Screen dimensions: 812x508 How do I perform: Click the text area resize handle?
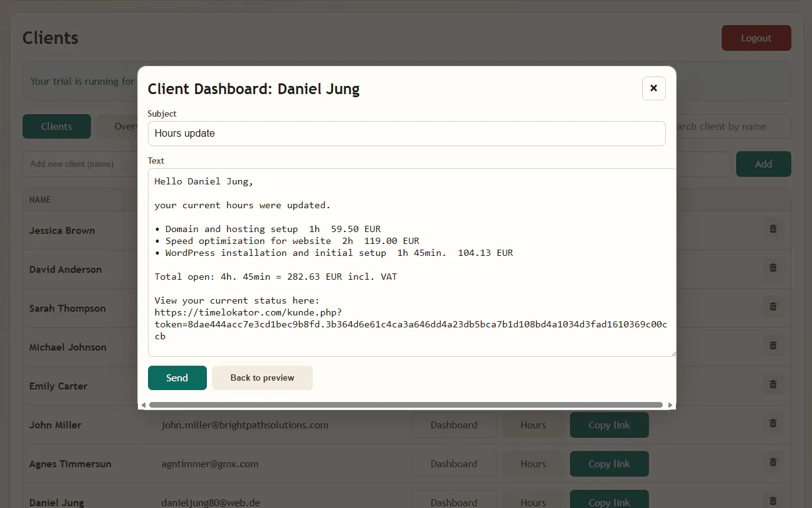tap(673, 353)
